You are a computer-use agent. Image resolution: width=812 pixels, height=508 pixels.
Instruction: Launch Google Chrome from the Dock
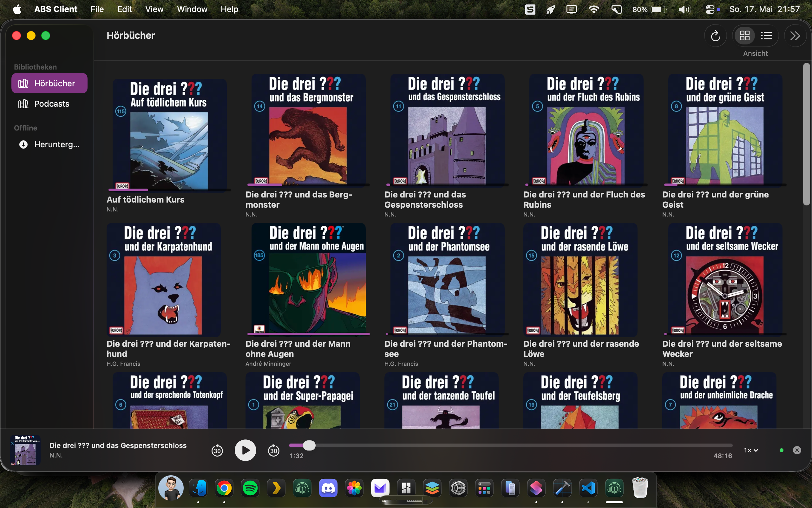tap(224, 488)
